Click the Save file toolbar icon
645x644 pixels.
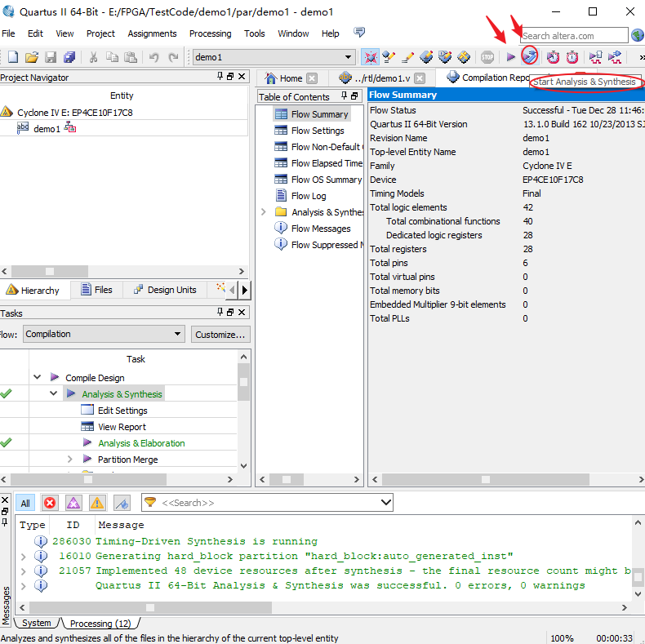pyautogui.click(x=51, y=57)
